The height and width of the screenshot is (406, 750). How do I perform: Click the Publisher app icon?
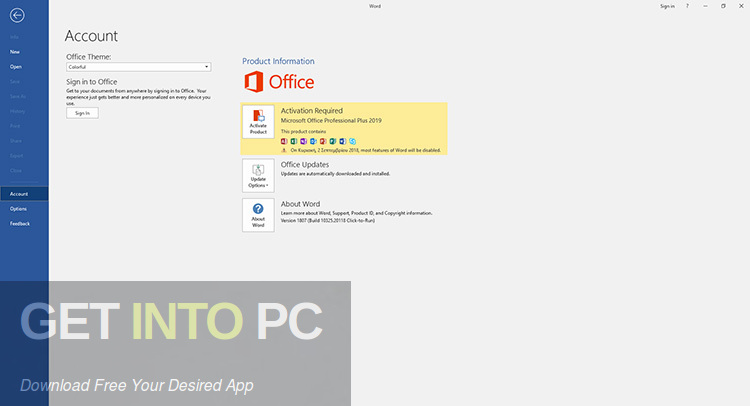pos(332,141)
